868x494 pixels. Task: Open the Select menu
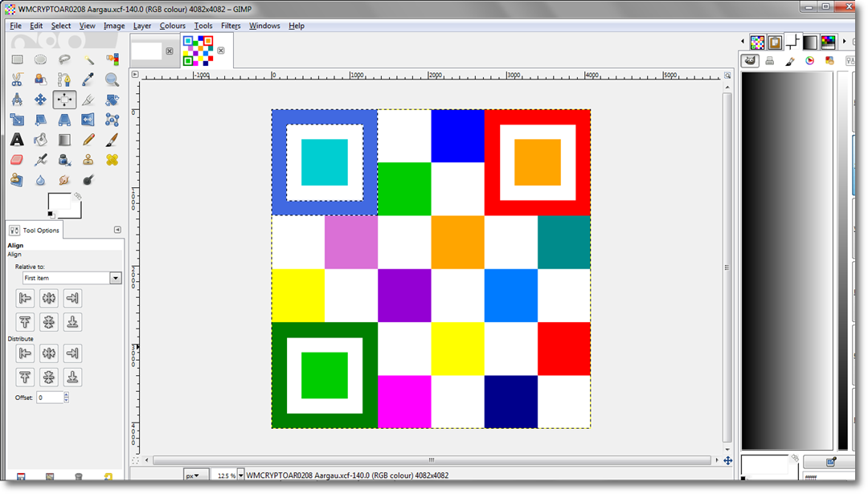[x=61, y=26]
